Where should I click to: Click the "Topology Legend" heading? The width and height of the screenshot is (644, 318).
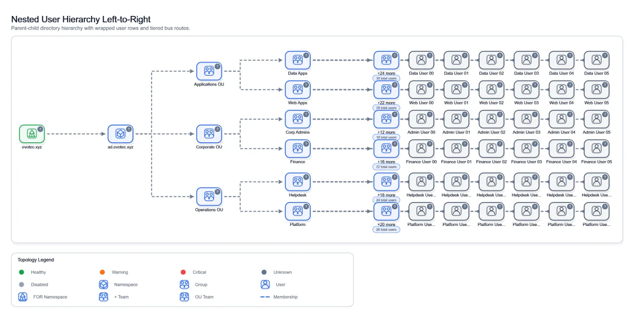coord(36,260)
